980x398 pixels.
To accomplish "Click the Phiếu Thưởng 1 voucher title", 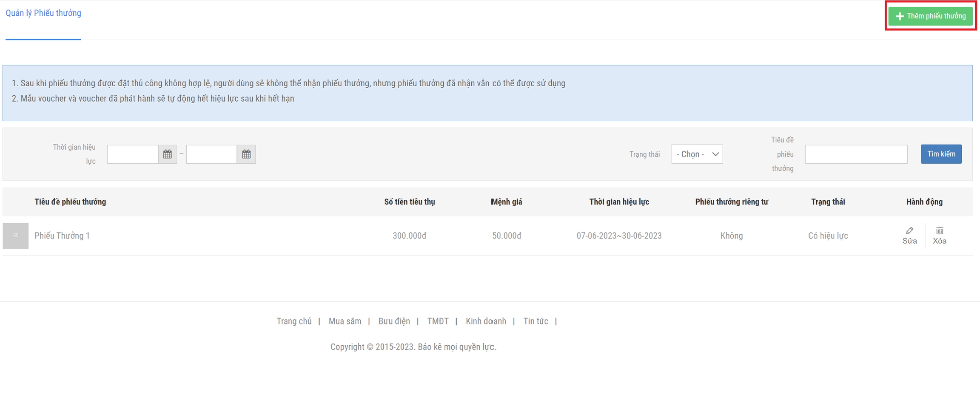I will tap(62, 236).
